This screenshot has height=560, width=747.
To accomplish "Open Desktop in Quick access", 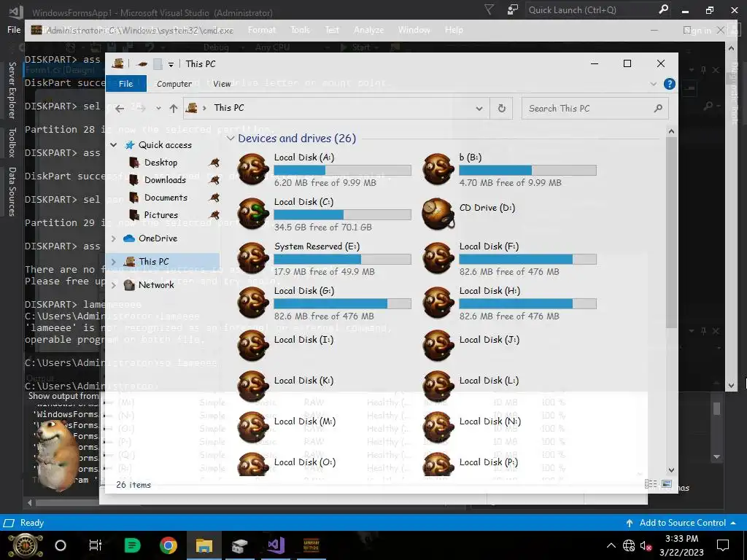I will pyautogui.click(x=160, y=163).
